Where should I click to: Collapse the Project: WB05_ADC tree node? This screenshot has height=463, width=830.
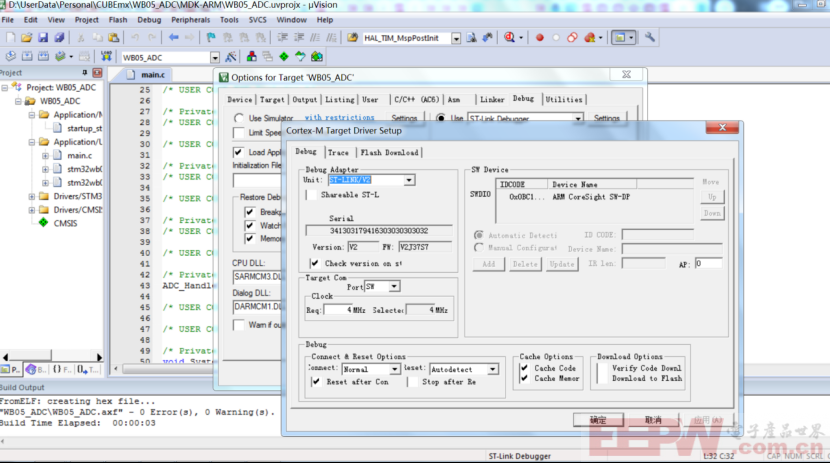point(5,87)
